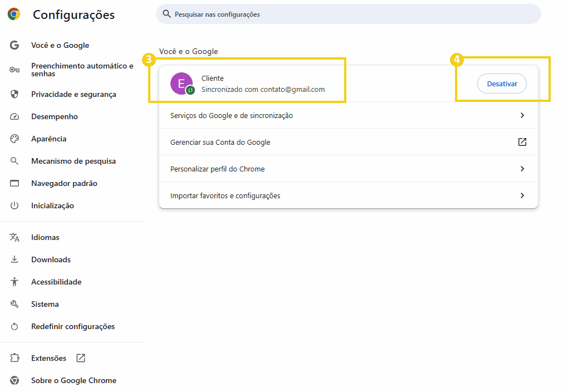The height and width of the screenshot is (392, 563).
Task: Click the shield icon for Privacidade e segurança
Action: [14, 95]
